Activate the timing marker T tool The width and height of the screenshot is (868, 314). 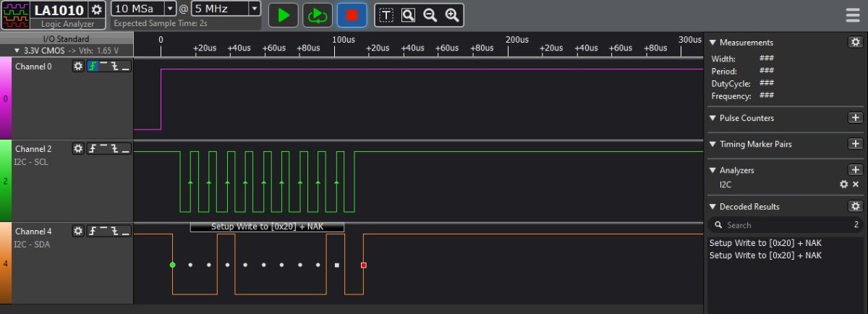pos(386,15)
